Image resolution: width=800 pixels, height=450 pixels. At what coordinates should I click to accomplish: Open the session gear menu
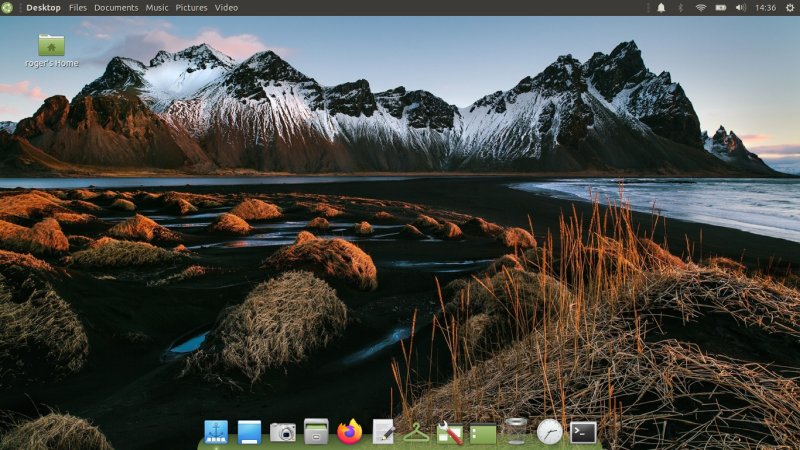pyautogui.click(x=789, y=7)
